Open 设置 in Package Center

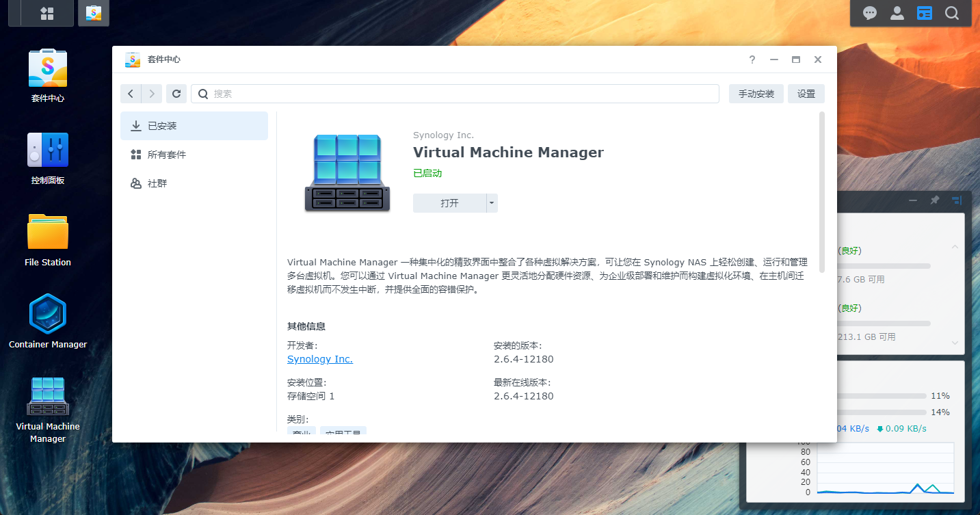click(806, 94)
